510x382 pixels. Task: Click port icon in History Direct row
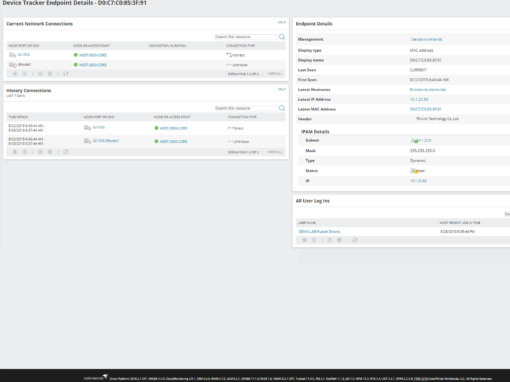(87, 128)
